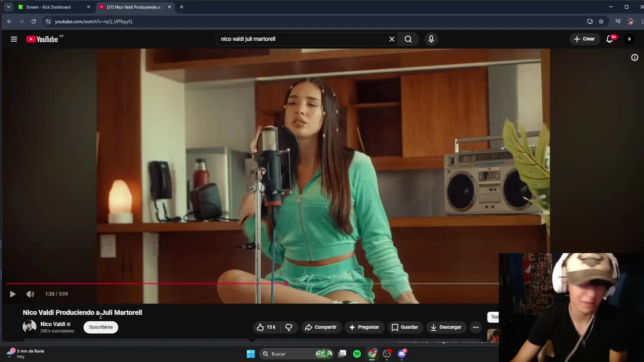644x362 pixels.
Task: Open the YouTube hamburger guide menu
Action: [x=14, y=39]
